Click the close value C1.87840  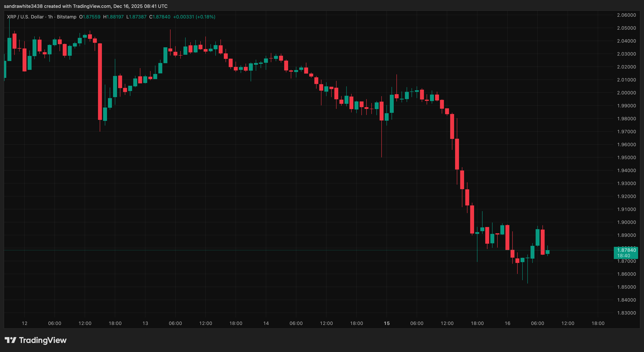click(160, 17)
